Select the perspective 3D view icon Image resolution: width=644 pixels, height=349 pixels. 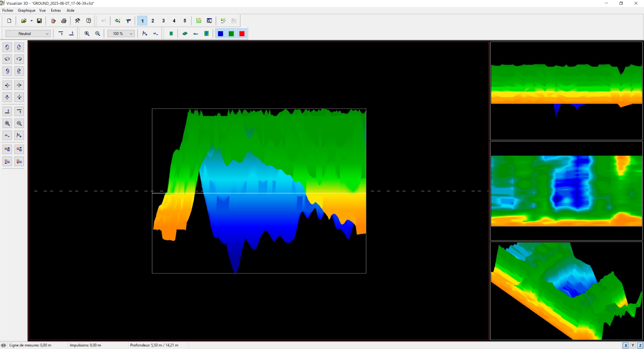185,34
